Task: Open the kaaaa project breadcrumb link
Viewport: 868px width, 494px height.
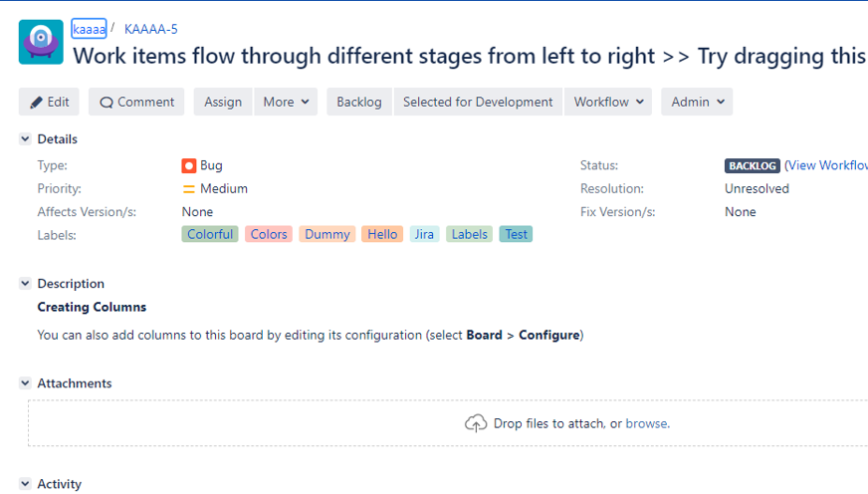Action: click(89, 29)
